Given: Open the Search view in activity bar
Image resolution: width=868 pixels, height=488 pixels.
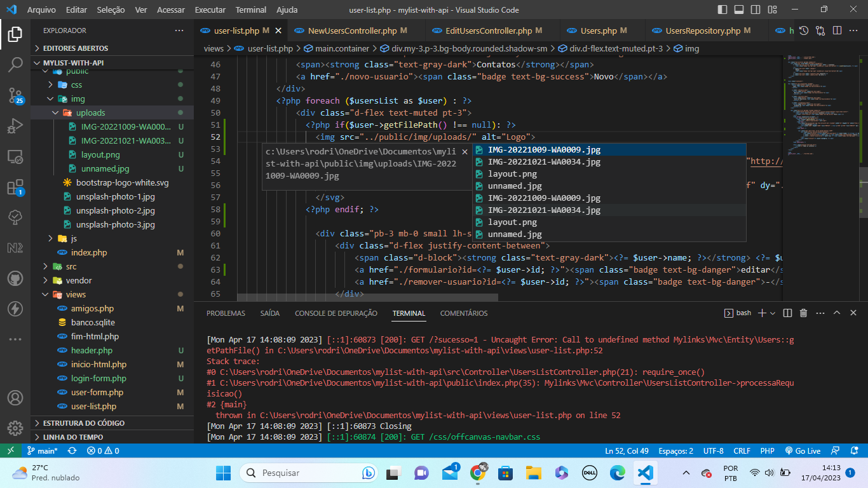Looking at the screenshot, I should pos(15,64).
